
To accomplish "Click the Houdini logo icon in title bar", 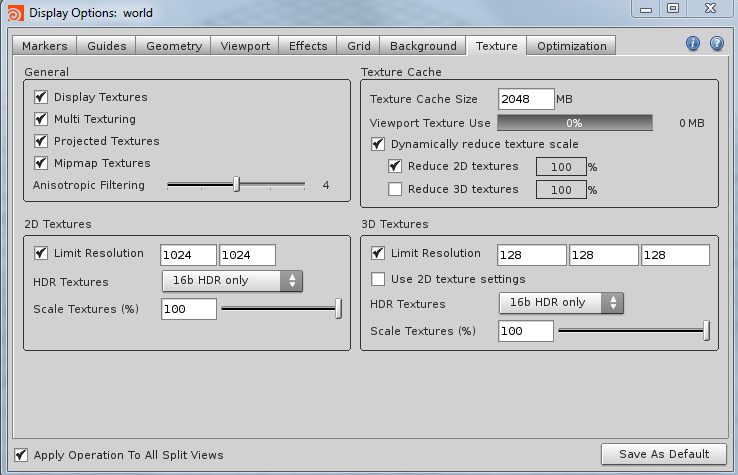I will pyautogui.click(x=16, y=13).
